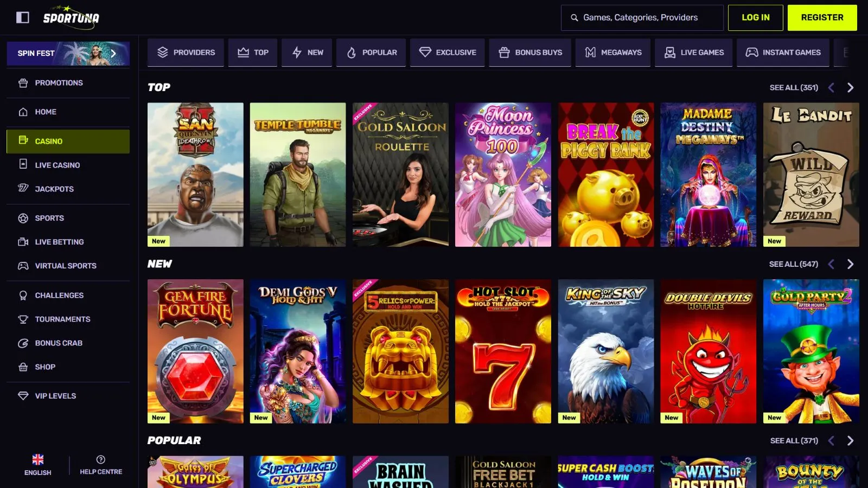Image resolution: width=868 pixels, height=488 pixels.
Task: Show next games in the TOP row
Action: (850, 87)
